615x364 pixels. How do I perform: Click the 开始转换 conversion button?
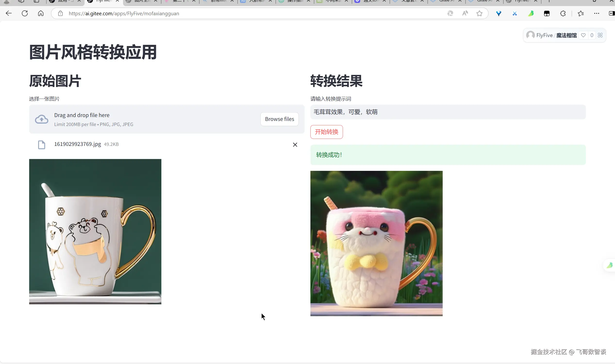[326, 132]
